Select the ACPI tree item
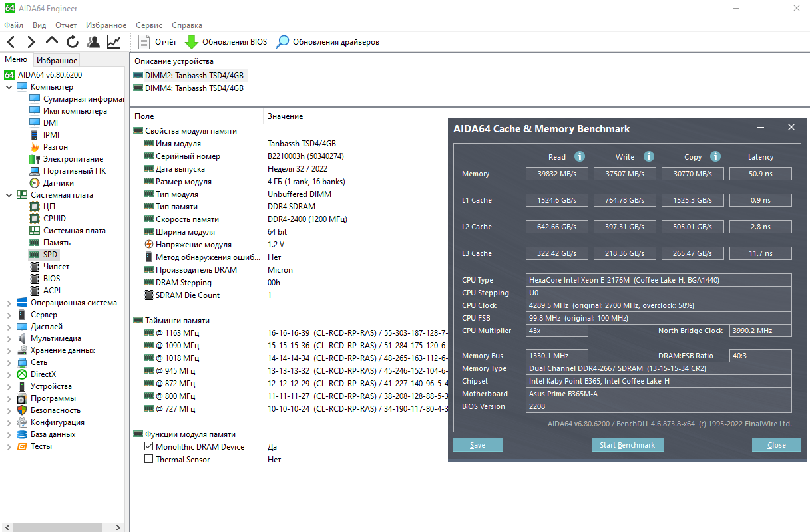The width and height of the screenshot is (810, 532). (x=45, y=291)
